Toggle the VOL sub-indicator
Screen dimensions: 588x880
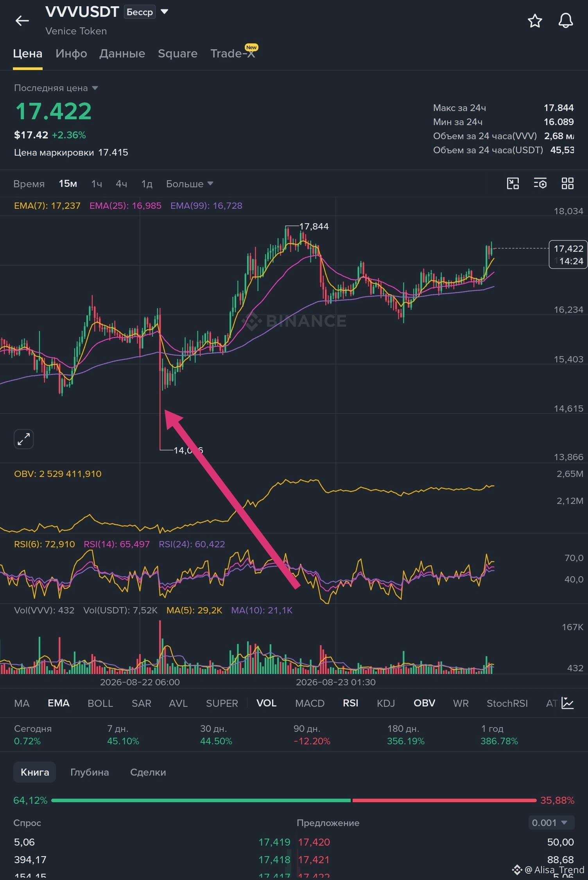[266, 703]
